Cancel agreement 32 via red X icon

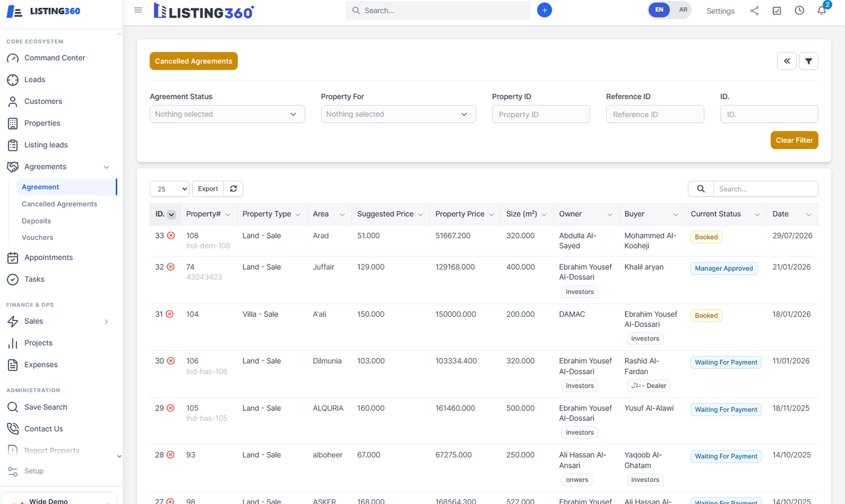171,267
